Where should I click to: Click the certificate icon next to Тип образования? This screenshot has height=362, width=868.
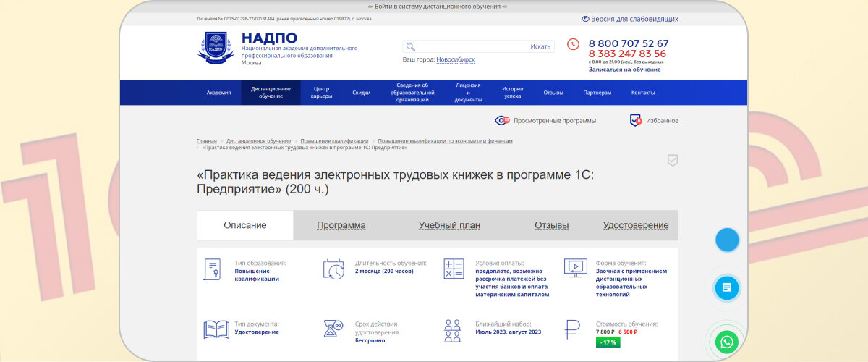click(213, 269)
